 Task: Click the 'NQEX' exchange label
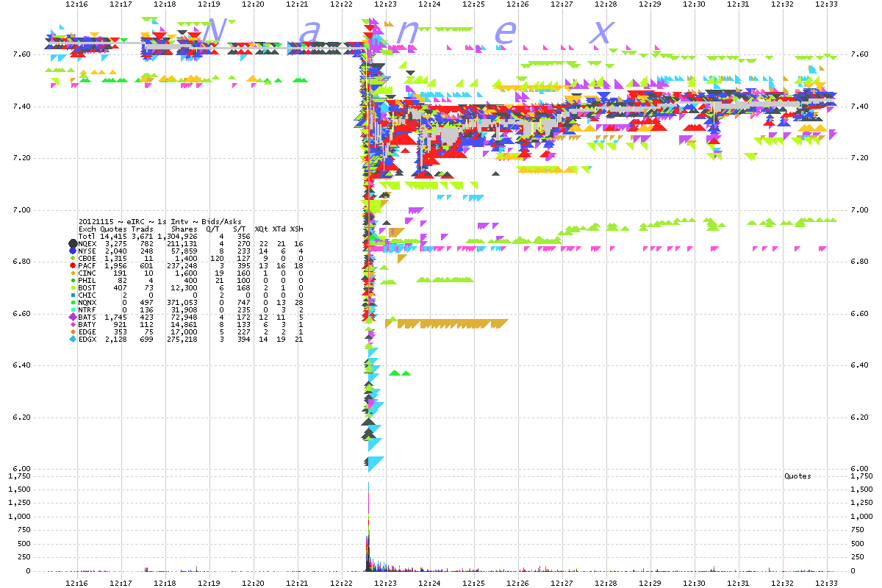(87, 243)
